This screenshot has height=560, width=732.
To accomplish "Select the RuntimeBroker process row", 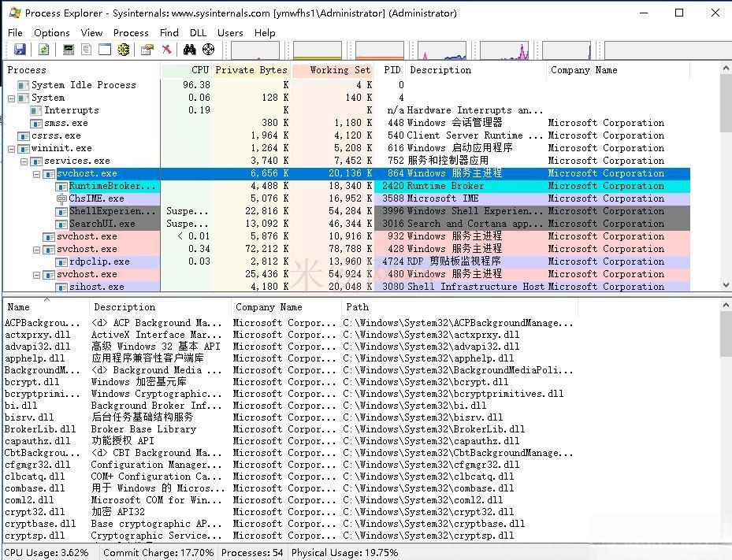I will 347,186.
